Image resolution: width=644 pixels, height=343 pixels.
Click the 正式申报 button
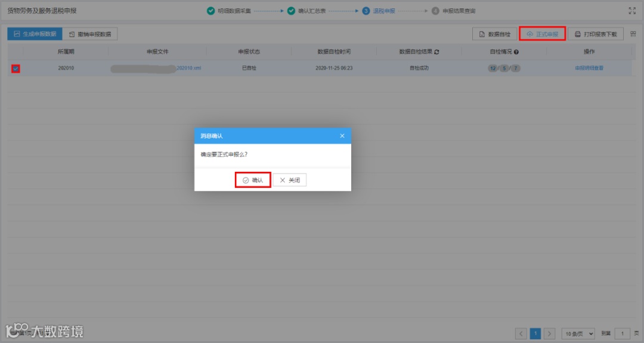point(542,34)
